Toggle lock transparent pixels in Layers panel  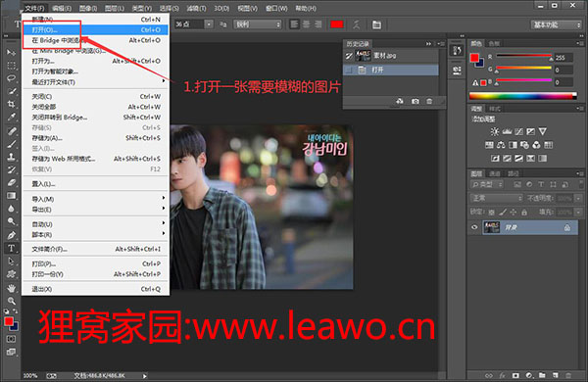[x=492, y=213]
